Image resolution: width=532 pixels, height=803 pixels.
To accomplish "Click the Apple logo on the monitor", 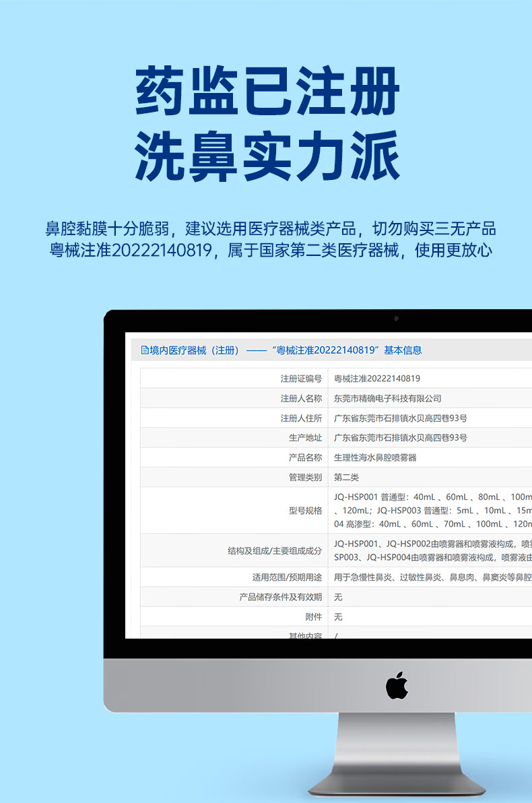I will pyautogui.click(x=397, y=685).
